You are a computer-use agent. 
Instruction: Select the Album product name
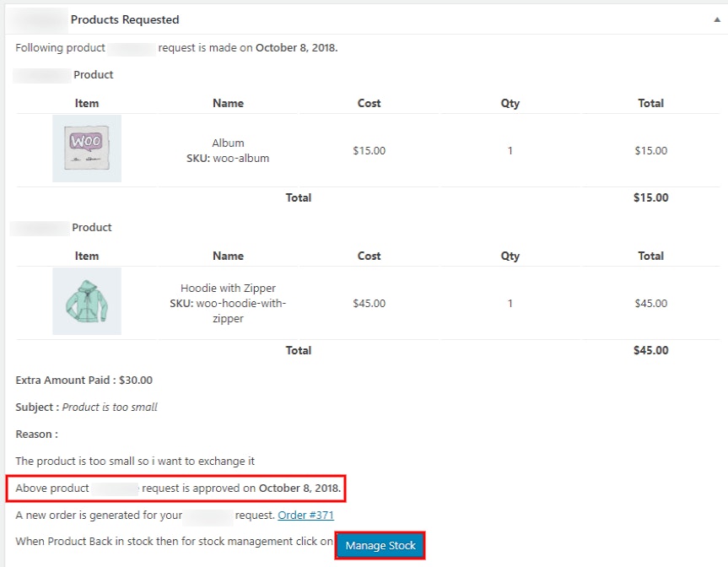click(228, 143)
